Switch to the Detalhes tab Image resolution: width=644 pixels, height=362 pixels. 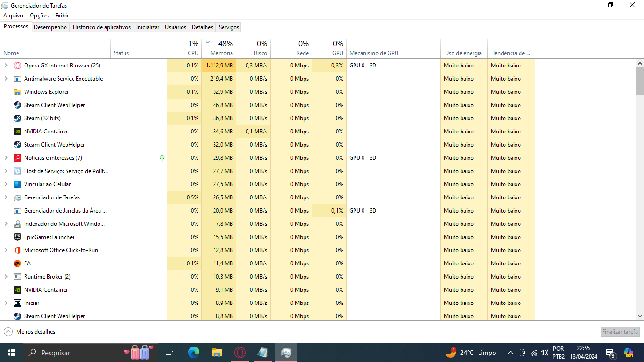pos(203,27)
